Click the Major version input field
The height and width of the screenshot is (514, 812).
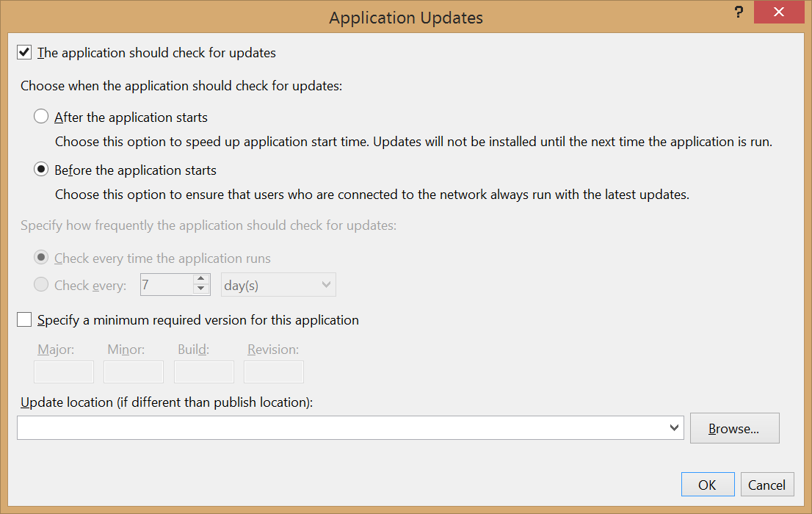(64, 372)
